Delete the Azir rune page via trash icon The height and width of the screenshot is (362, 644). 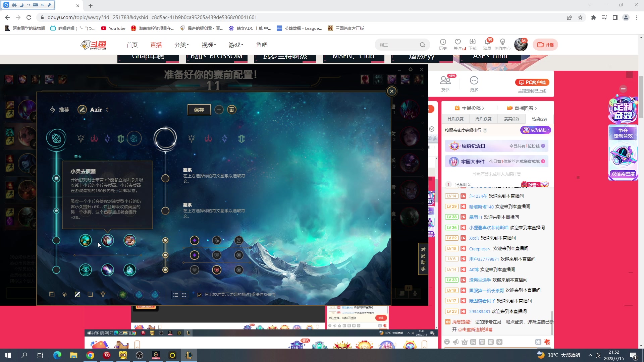[232, 110]
